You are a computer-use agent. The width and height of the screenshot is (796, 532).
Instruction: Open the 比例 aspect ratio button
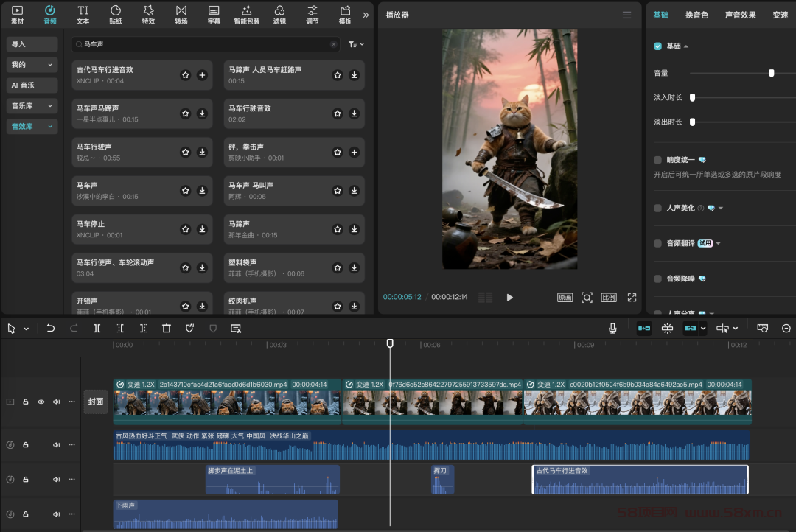click(x=609, y=298)
